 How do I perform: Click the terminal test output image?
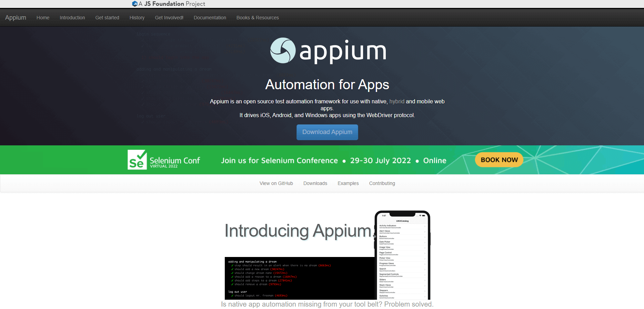click(x=299, y=278)
